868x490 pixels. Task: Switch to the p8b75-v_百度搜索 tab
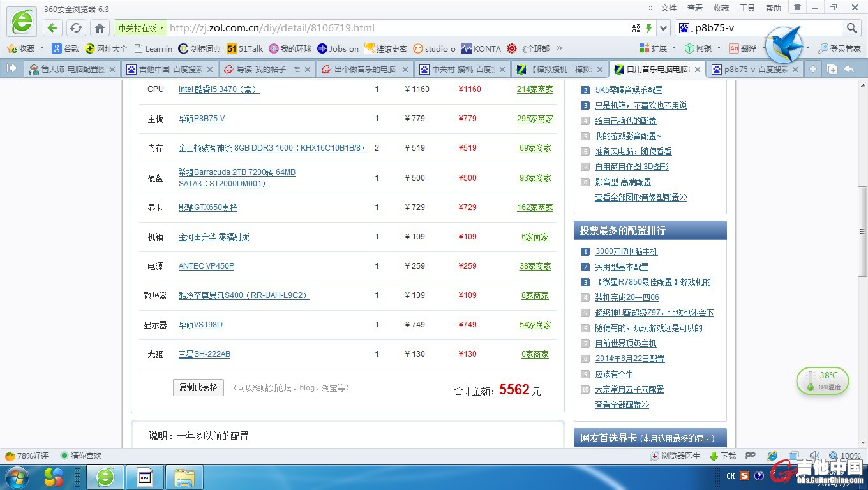pos(756,70)
